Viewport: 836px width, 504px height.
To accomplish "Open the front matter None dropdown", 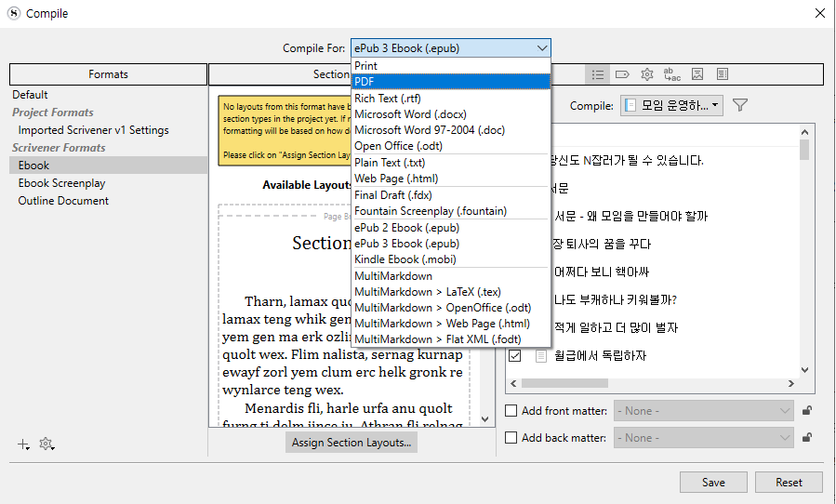I will [704, 411].
